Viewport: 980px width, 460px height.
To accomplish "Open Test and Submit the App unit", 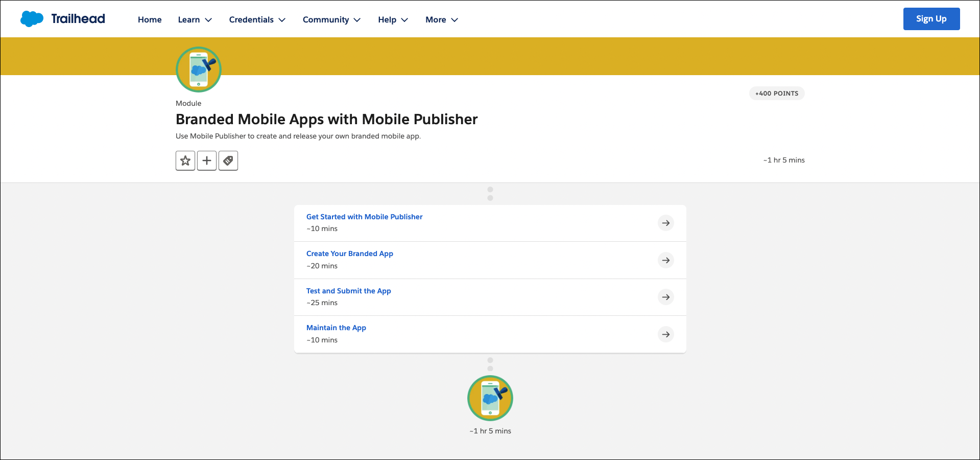I will [349, 291].
